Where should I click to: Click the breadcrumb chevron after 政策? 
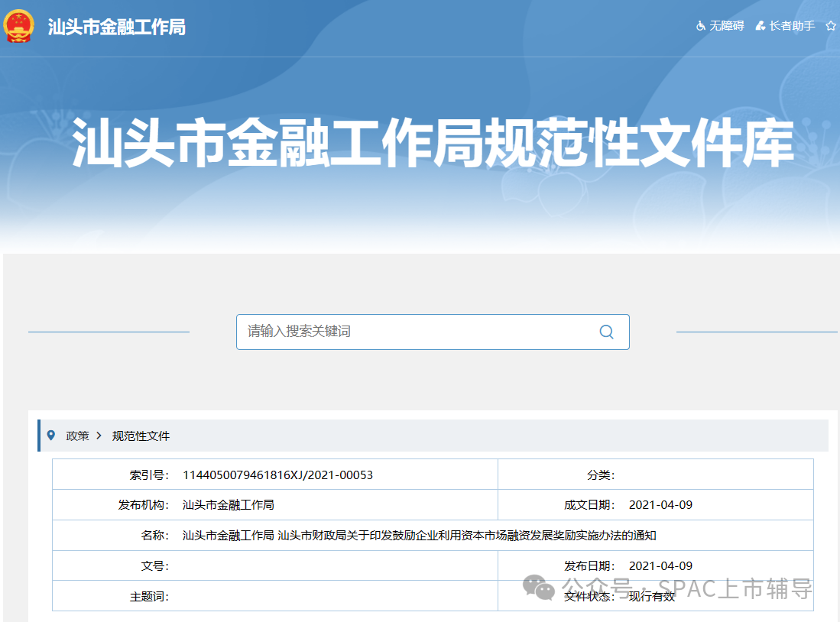(x=99, y=436)
